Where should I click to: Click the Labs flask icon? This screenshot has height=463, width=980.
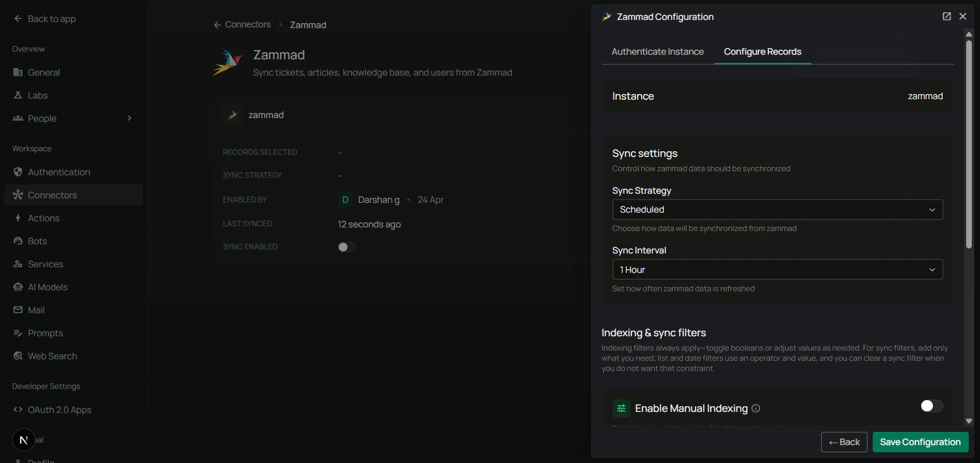[x=18, y=95]
